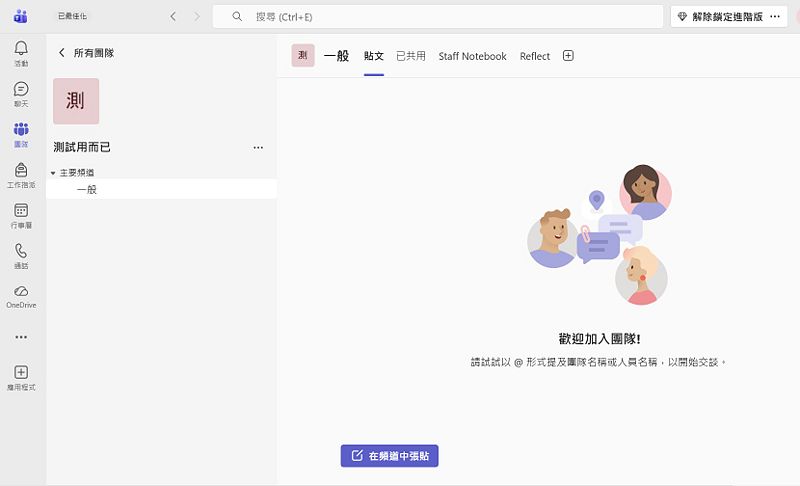Open 應用程式 (Apps) plus icon
Viewport: 800px width, 486px height.
21,376
